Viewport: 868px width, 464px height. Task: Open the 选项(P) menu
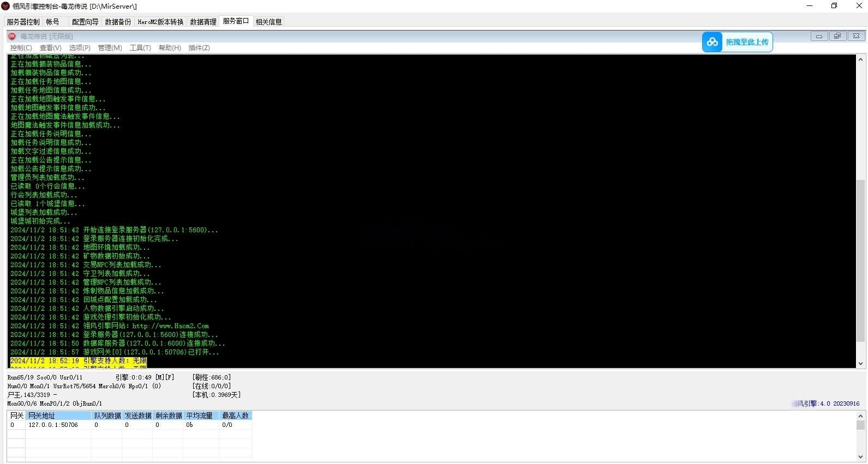(x=80, y=48)
